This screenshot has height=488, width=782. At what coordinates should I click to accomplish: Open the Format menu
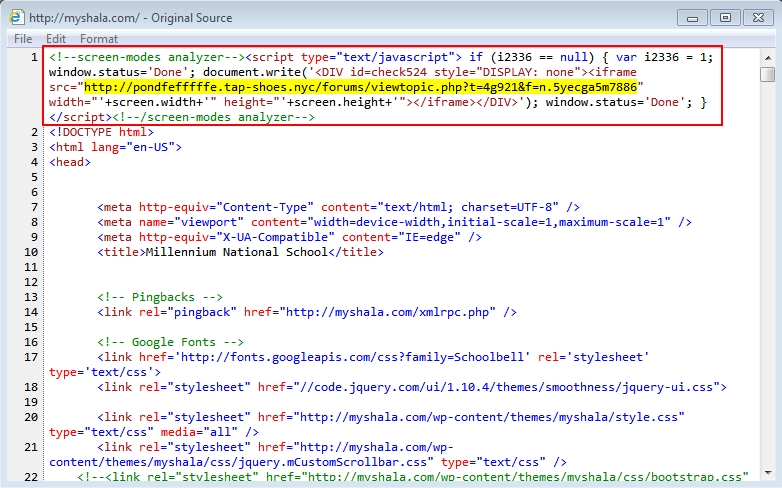99,38
